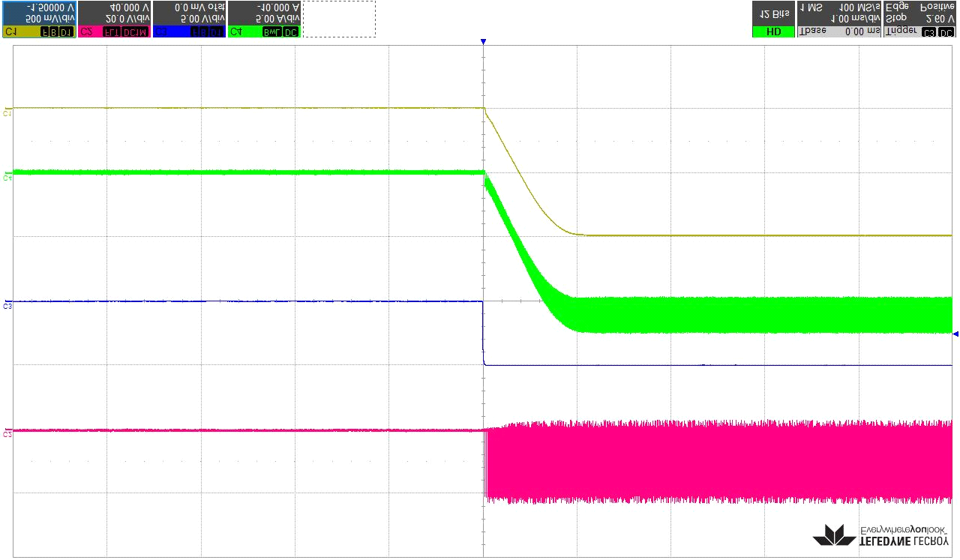The height and width of the screenshot is (560, 960).
Task: Click the yellow C1 ground marker left of grid
Action: tap(7, 112)
